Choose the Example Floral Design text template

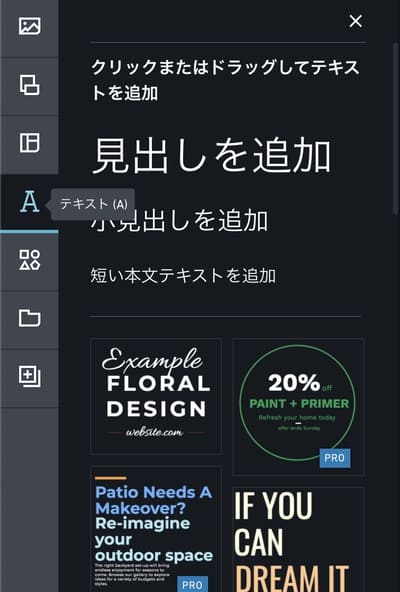(156, 396)
